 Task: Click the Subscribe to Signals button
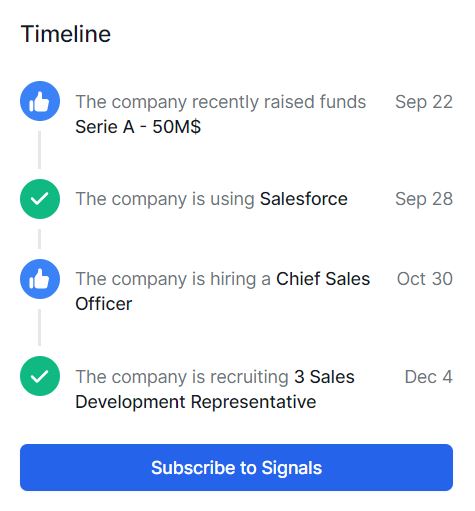[236, 467]
